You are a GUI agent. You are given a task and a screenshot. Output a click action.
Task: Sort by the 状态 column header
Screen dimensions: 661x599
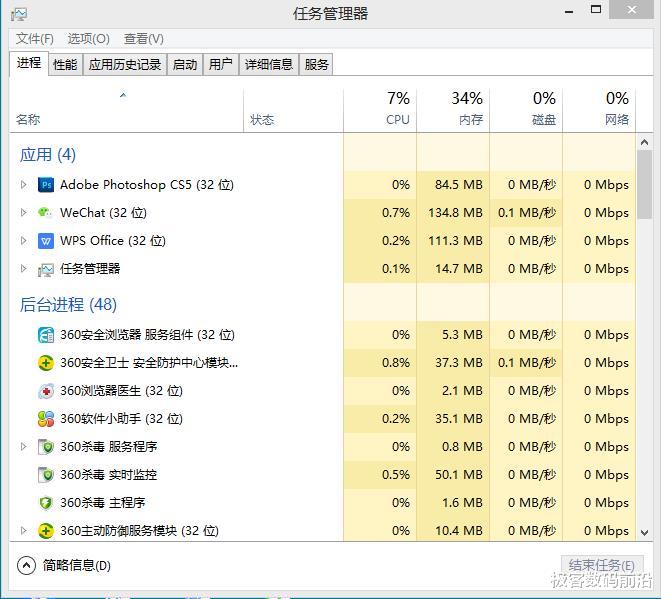(x=293, y=110)
